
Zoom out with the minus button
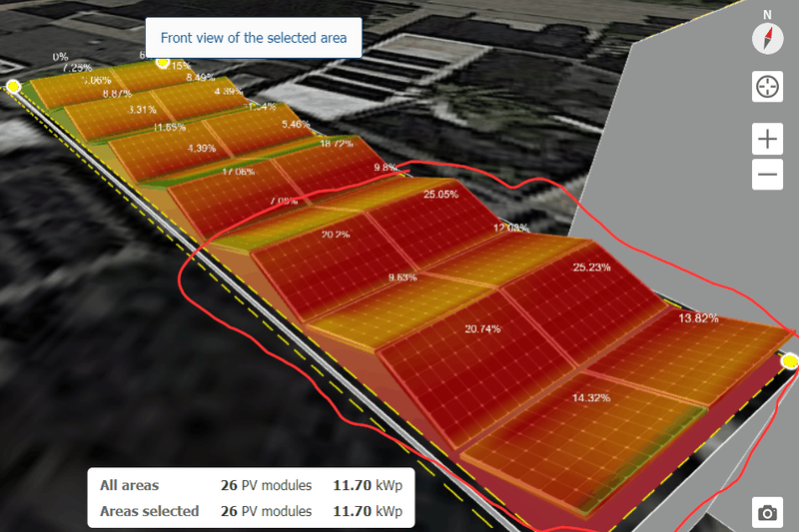click(767, 175)
